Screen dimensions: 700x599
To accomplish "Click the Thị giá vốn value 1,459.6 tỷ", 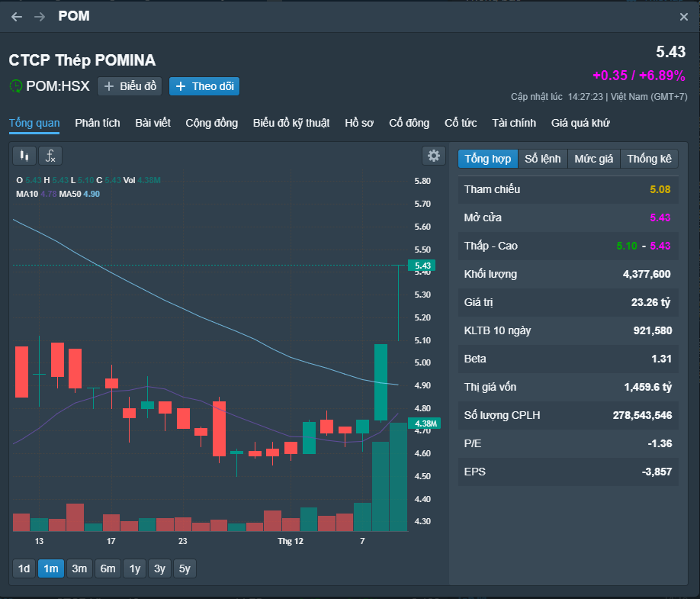I will click(x=648, y=388).
